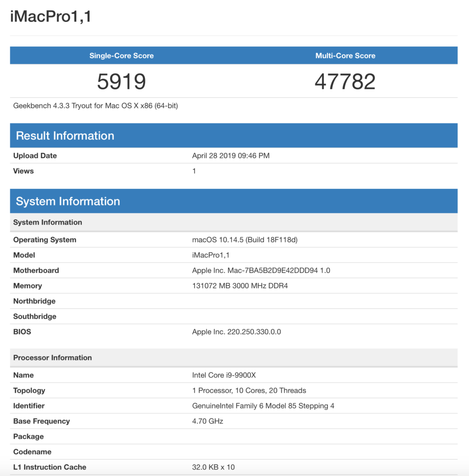Click the Codename label
The image size is (469, 476).
[x=32, y=452]
